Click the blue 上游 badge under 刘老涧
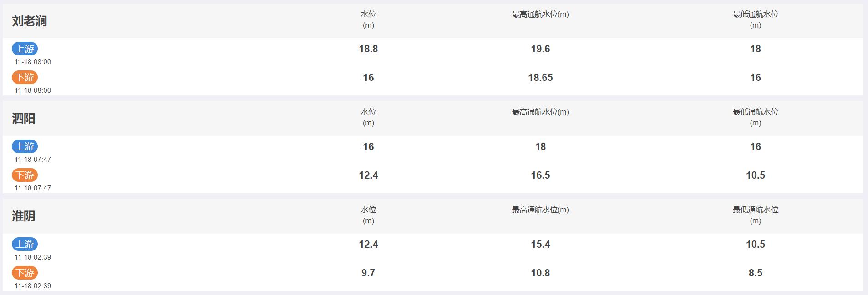 25,49
